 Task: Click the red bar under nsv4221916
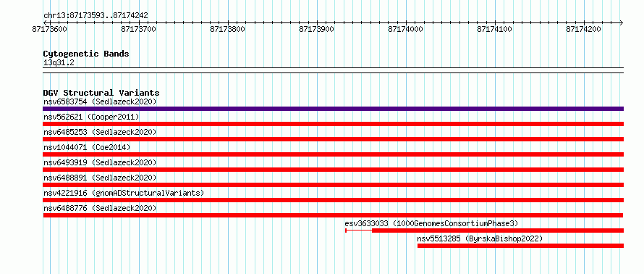point(333,200)
